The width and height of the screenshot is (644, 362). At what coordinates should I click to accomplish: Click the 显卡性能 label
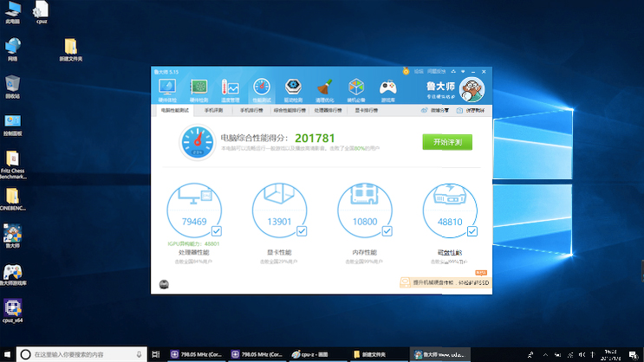click(279, 252)
